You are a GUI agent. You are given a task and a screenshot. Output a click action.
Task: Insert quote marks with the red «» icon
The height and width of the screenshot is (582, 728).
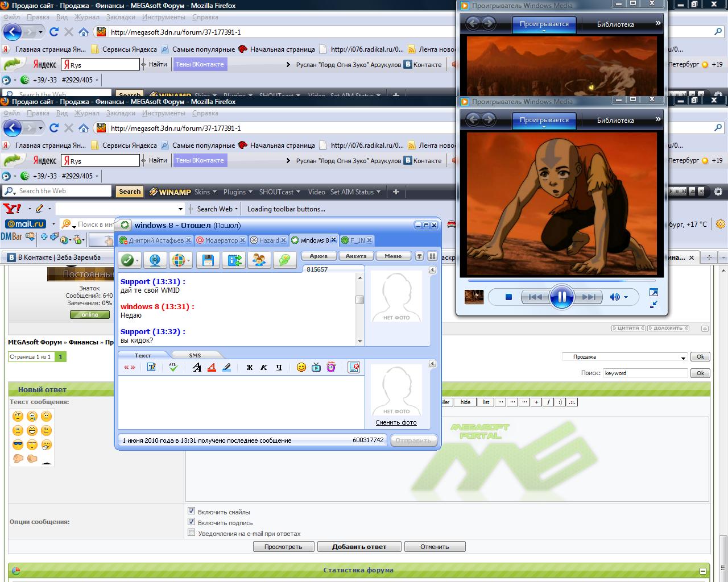130,367
